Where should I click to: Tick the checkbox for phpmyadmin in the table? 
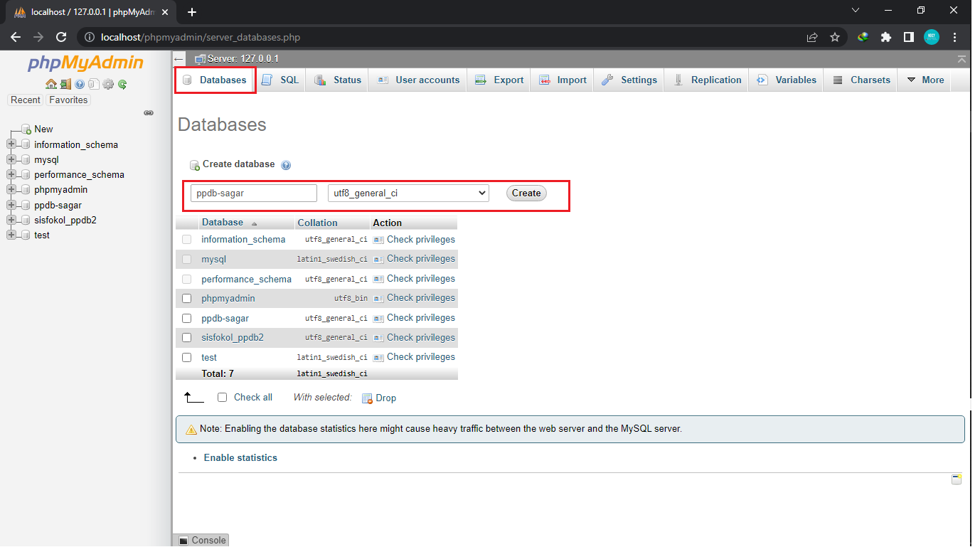[187, 299]
